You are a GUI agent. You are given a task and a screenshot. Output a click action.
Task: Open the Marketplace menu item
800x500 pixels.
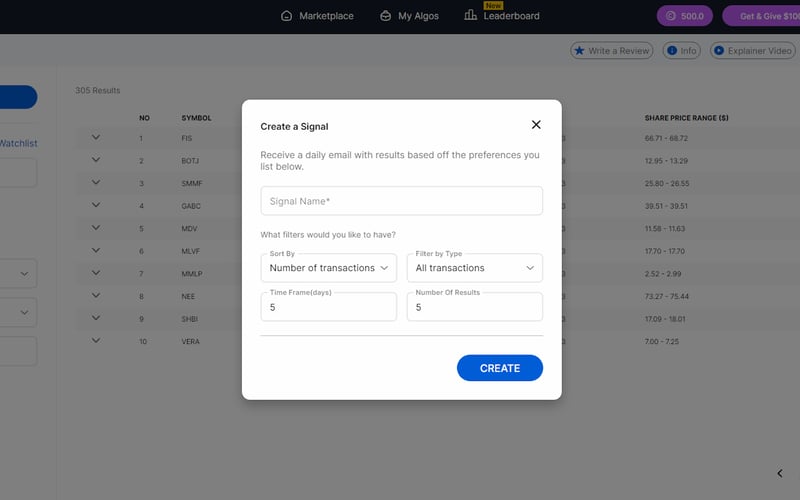317,16
